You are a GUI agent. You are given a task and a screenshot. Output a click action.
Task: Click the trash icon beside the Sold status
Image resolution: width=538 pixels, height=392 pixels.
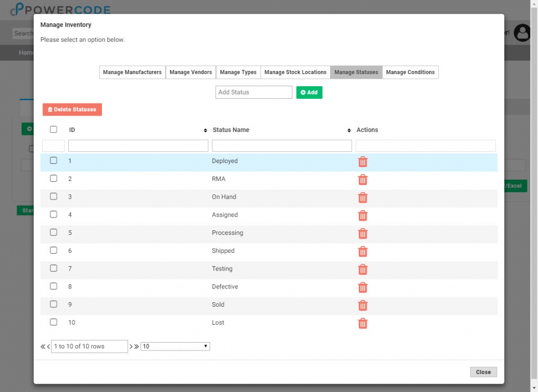(x=363, y=305)
